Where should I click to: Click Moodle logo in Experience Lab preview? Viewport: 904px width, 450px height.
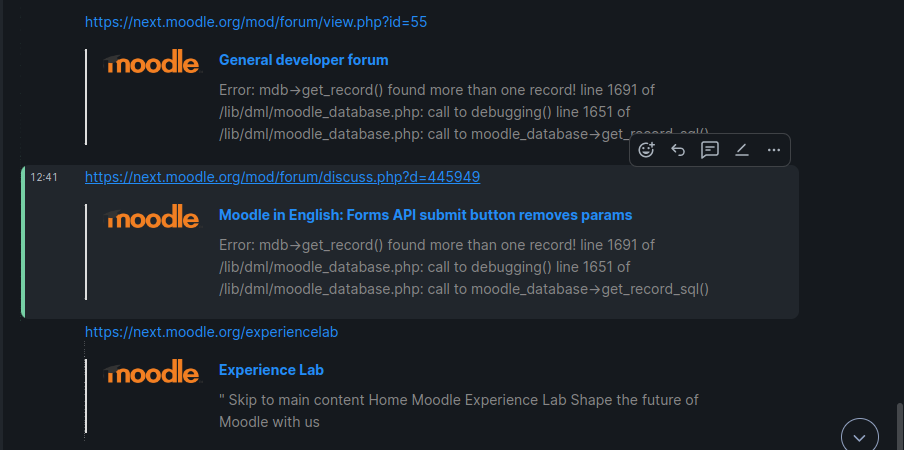pyautogui.click(x=152, y=371)
